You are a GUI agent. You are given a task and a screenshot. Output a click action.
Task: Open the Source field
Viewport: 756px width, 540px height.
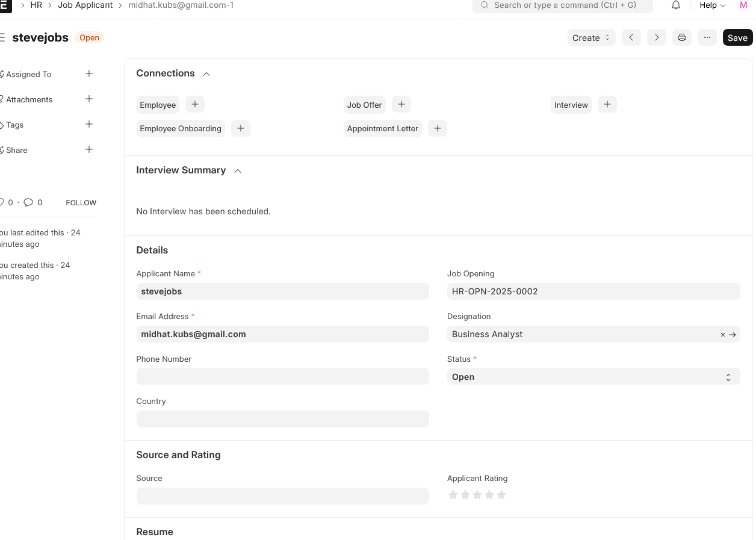pyautogui.click(x=283, y=496)
